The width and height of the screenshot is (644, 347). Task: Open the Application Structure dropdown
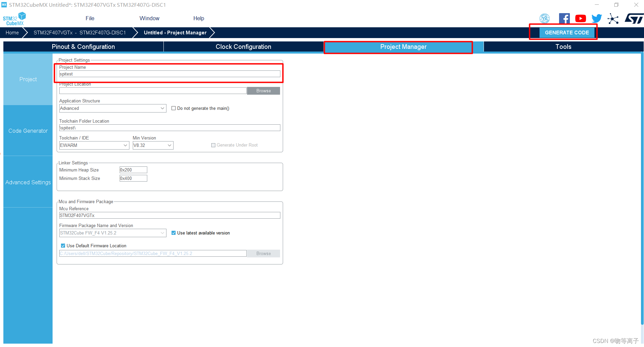pyautogui.click(x=113, y=108)
